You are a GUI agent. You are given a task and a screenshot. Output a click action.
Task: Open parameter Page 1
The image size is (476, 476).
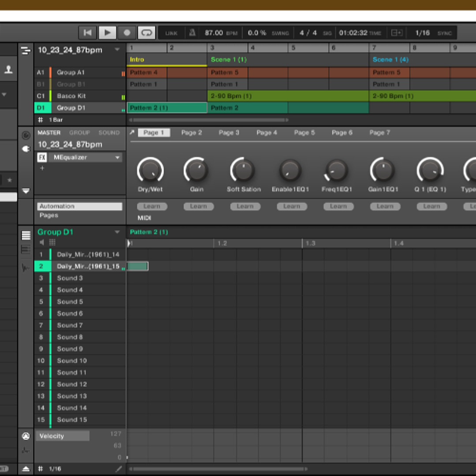point(154,133)
